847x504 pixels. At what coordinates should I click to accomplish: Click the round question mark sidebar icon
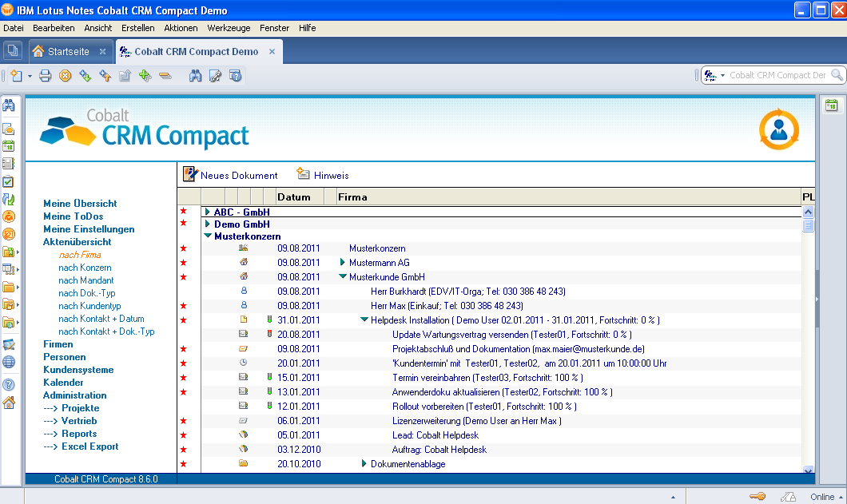point(9,385)
